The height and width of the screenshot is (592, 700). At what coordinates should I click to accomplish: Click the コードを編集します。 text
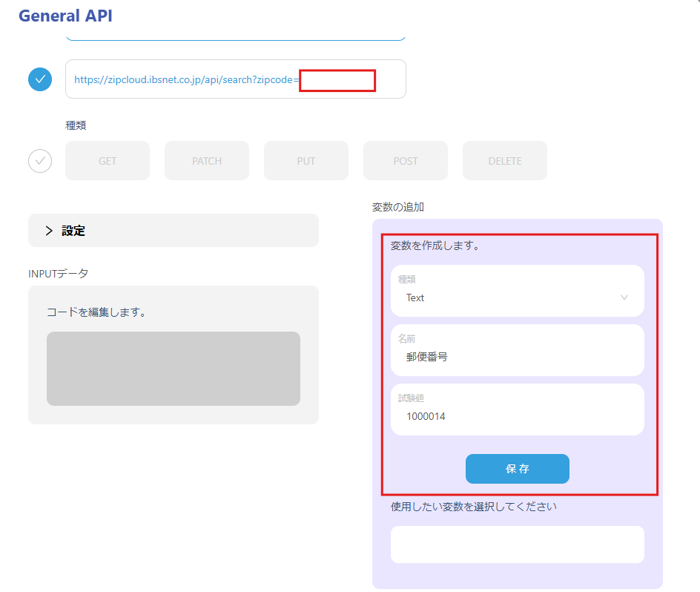(x=97, y=312)
